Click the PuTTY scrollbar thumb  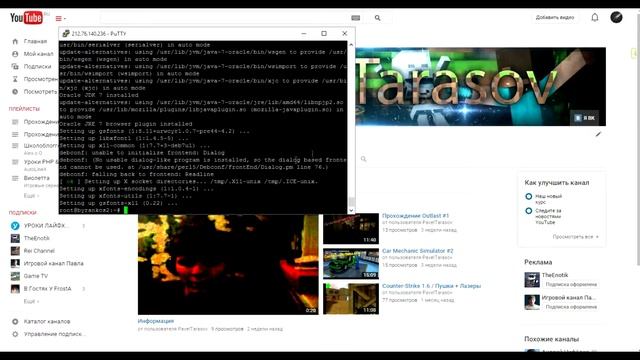[351, 202]
